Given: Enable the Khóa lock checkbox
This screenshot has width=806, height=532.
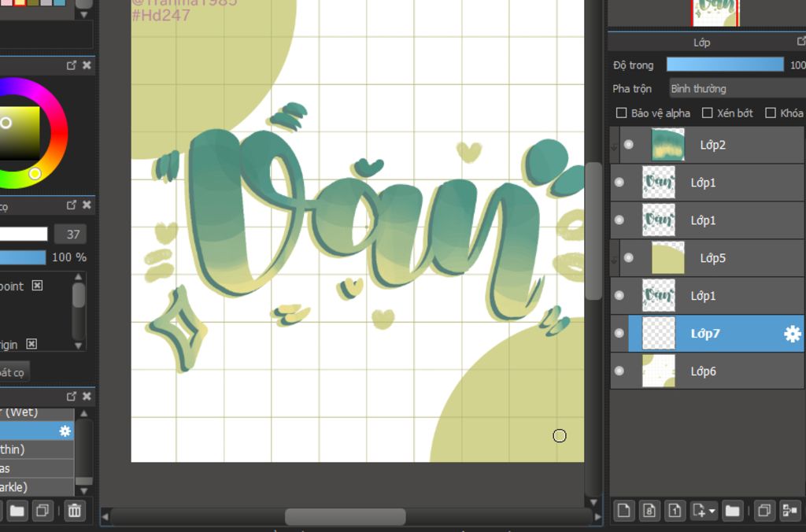Looking at the screenshot, I should pyautogui.click(x=771, y=113).
